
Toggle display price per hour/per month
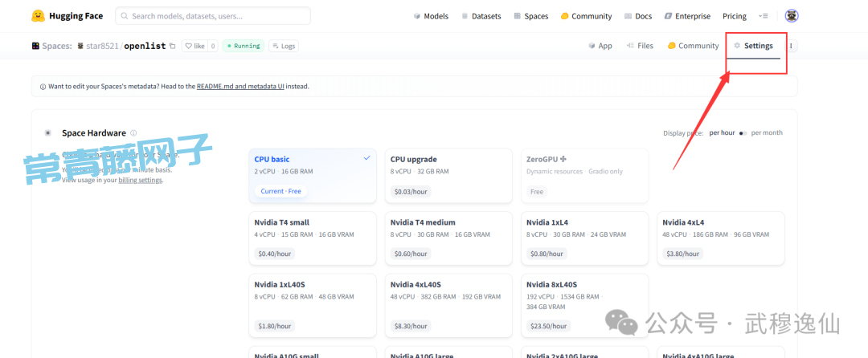pos(743,133)
